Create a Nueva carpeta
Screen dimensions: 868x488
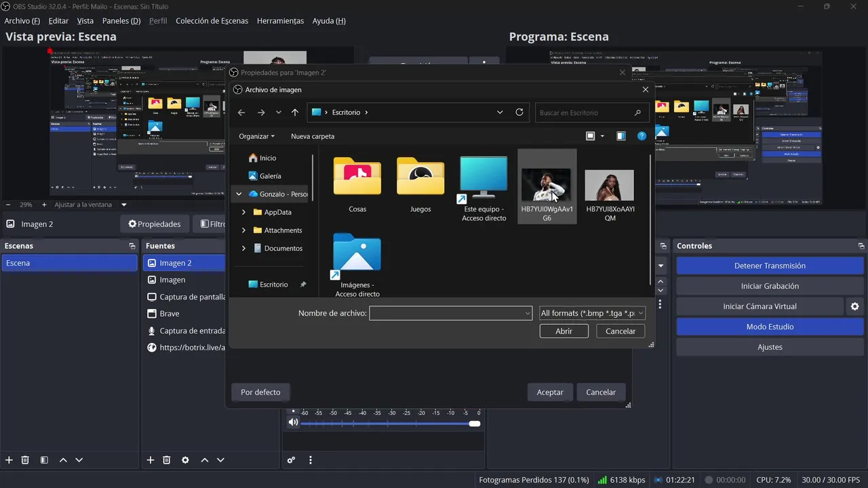pos(313,136)
